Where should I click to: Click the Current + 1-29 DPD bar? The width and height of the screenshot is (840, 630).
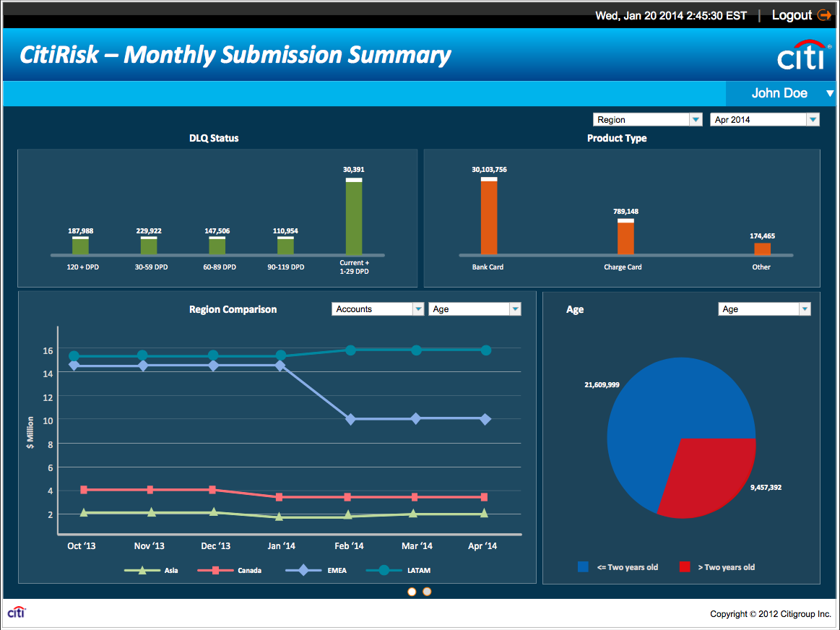coord(354,217)
